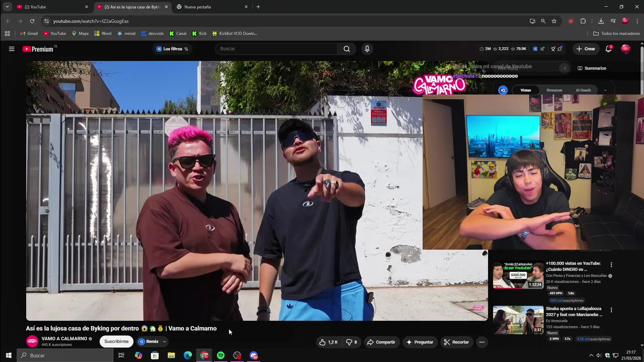Open options for Sinaka Lollapalooza video
This screenshot has height=362, width=644.
tap(611, 310)
